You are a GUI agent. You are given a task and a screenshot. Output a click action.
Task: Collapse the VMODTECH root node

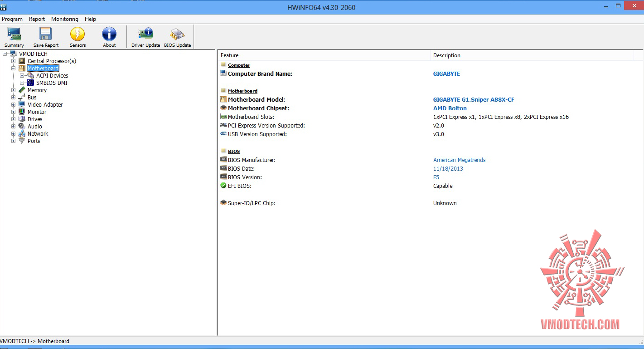(x=5, y=54)
